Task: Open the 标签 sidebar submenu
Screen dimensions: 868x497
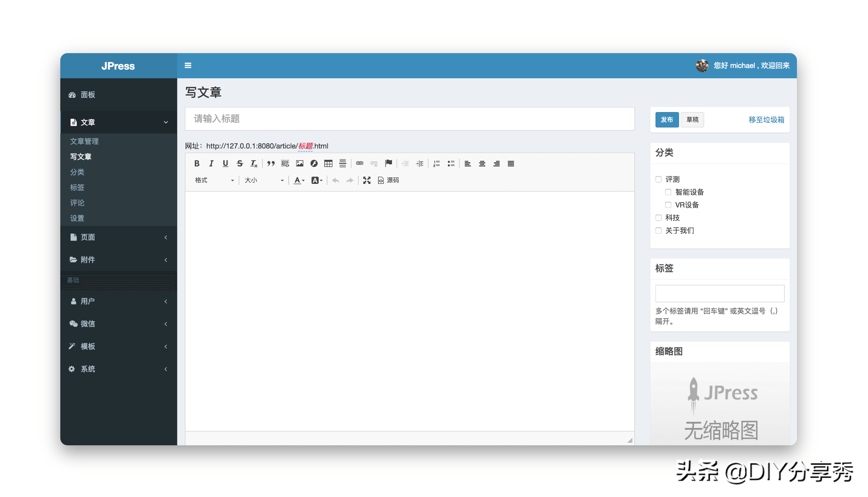Action: (x=77, y=188)
